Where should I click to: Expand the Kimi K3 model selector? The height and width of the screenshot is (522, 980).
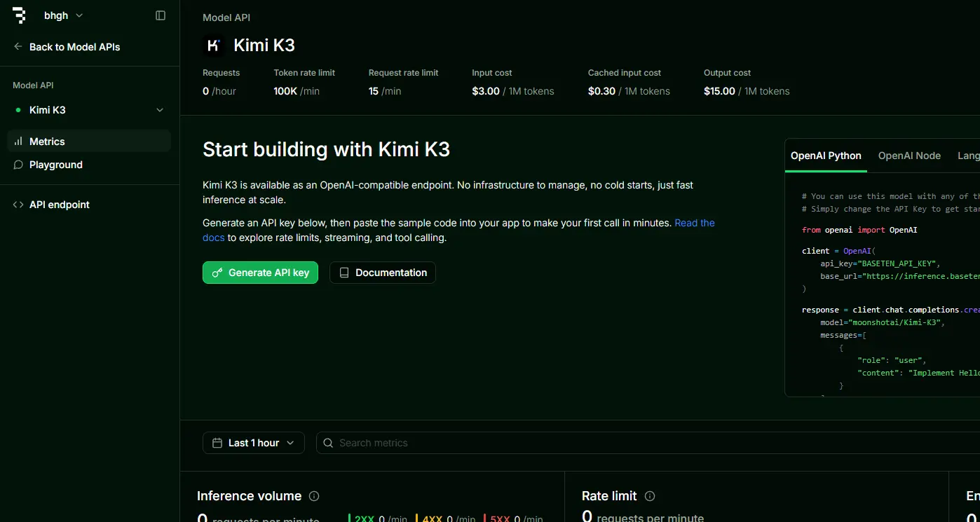(89, 110)
